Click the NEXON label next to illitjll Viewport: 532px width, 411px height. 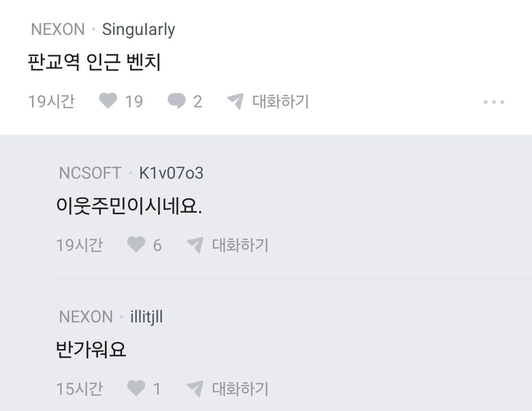[86, 317]
